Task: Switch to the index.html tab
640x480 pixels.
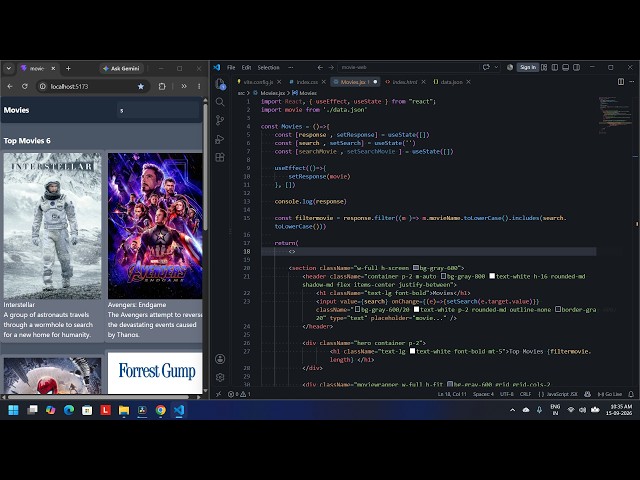Action: tap(404, 82)
